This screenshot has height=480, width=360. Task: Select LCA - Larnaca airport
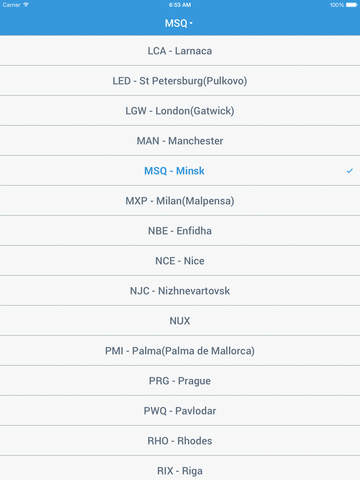point(180,51)
